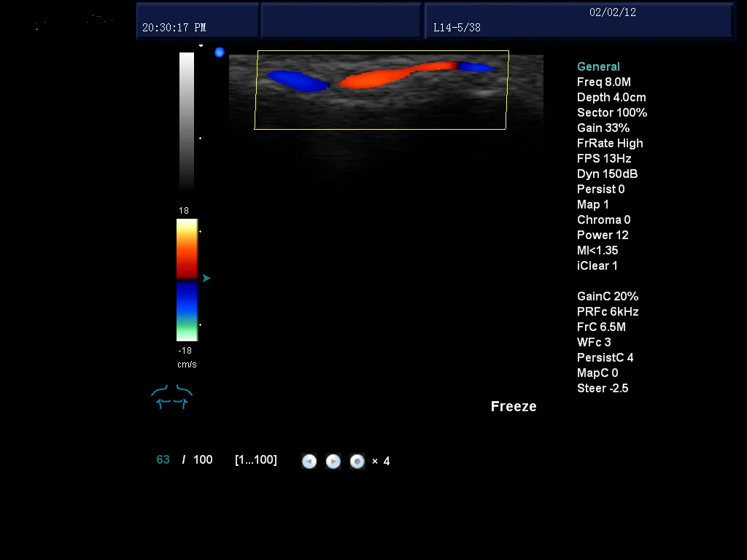Click the total frame count 100
The image size is (747, 560).
pyautogui.click(x=203, y=459)
